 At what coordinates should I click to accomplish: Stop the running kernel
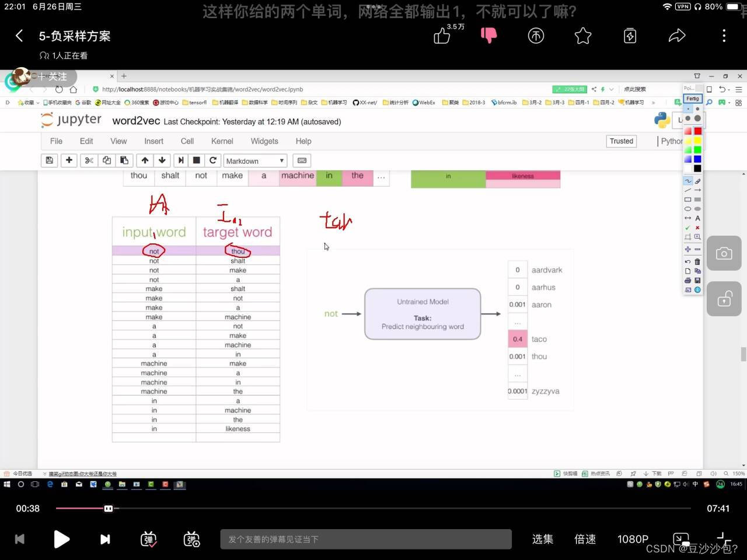pos(196,160)
